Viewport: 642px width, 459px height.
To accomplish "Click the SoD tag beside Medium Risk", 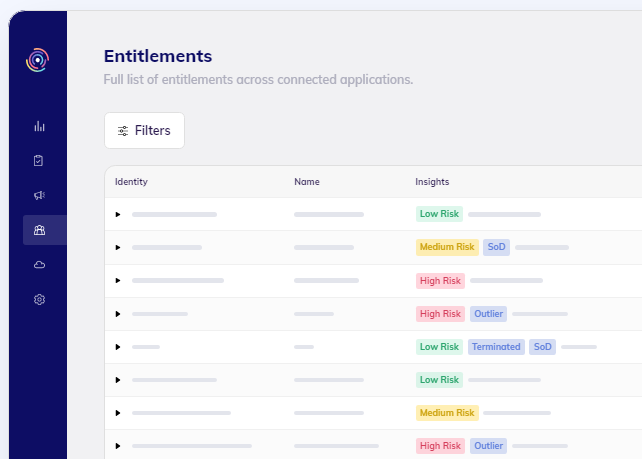I will click(496, 247).
